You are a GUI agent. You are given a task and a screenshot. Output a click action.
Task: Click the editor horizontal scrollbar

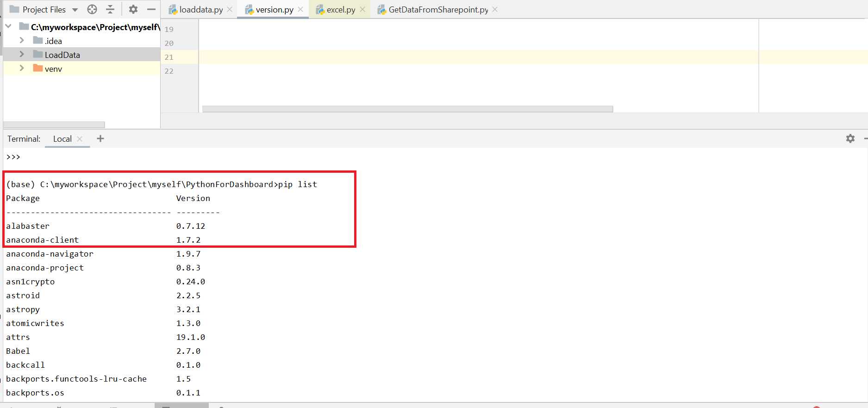(408, 109)
